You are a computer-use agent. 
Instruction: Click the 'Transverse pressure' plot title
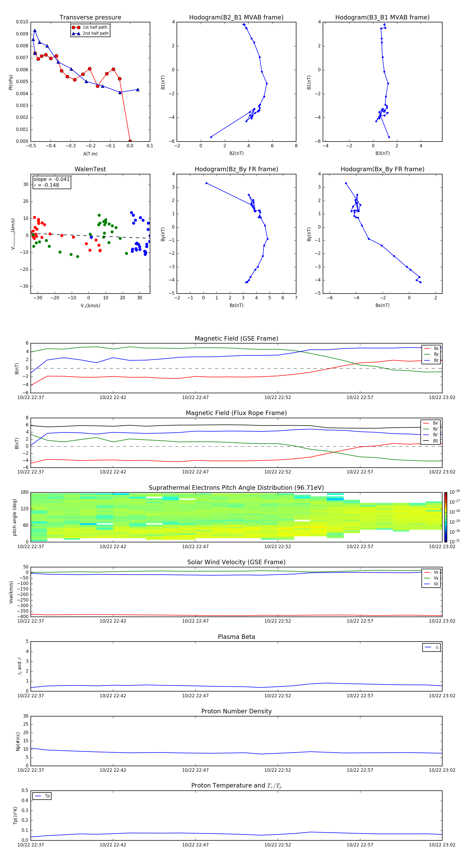click(x=90, y=17)
